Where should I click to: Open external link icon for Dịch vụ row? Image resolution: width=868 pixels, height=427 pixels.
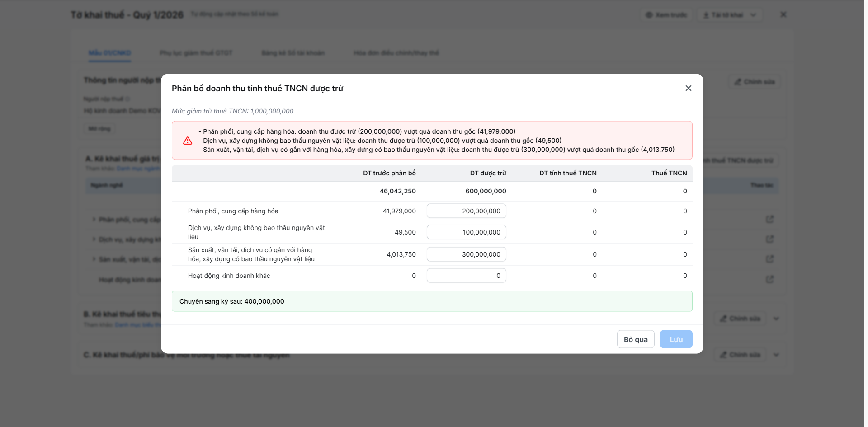(x=769, y=239)
